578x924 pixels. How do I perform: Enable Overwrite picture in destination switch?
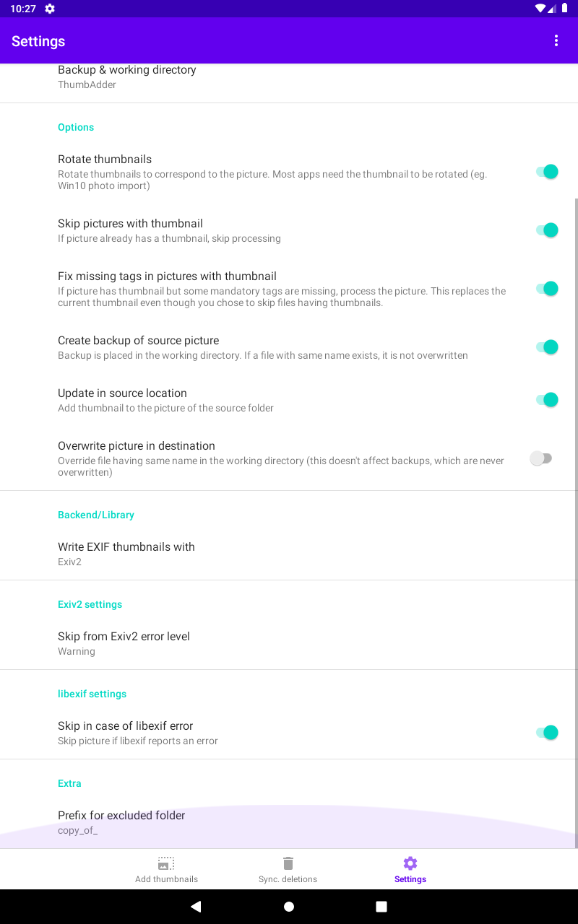(541, 458)
